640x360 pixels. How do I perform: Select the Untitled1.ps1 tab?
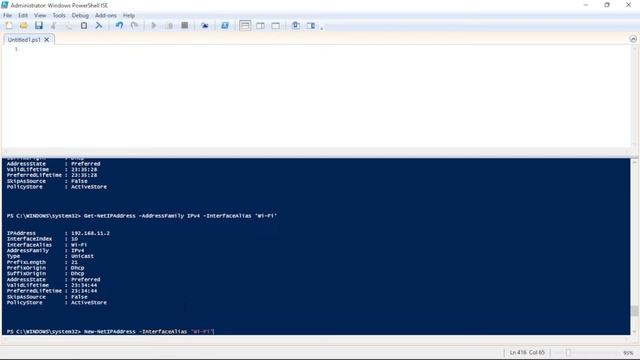pyautogui.click(x=24, y=40)
